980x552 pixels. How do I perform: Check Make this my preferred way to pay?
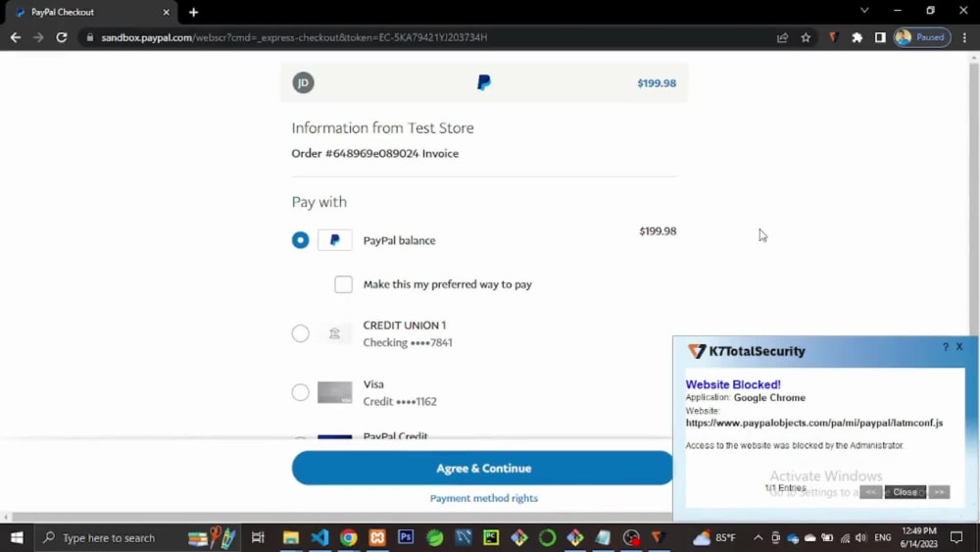click(343, 284)
